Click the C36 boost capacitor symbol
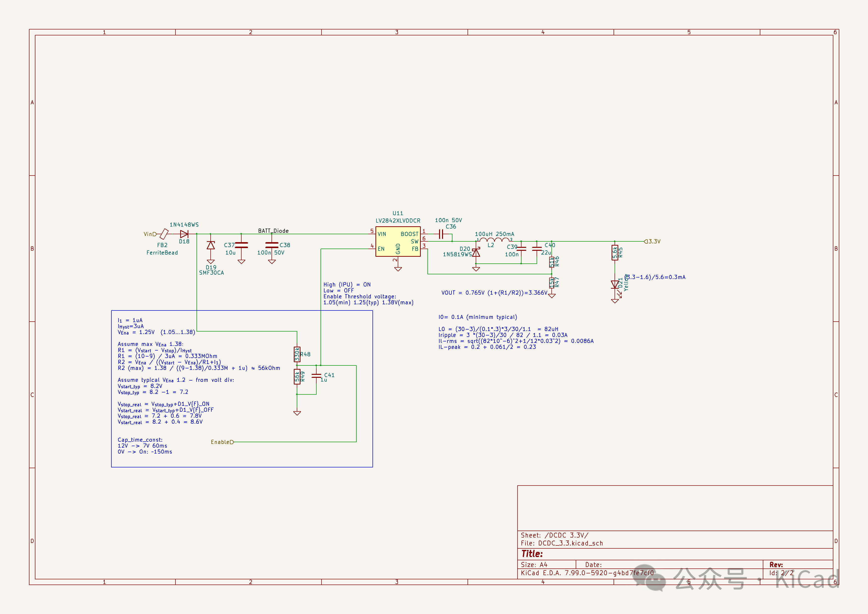The height and width of the screenshot is (614, 868). [x=441, y=234]
